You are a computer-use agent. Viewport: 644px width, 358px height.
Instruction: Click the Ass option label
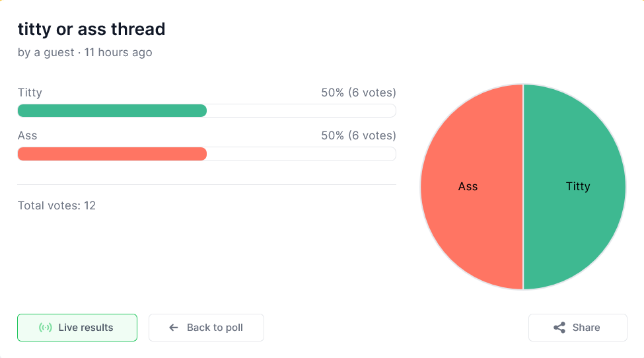(27, 135)
